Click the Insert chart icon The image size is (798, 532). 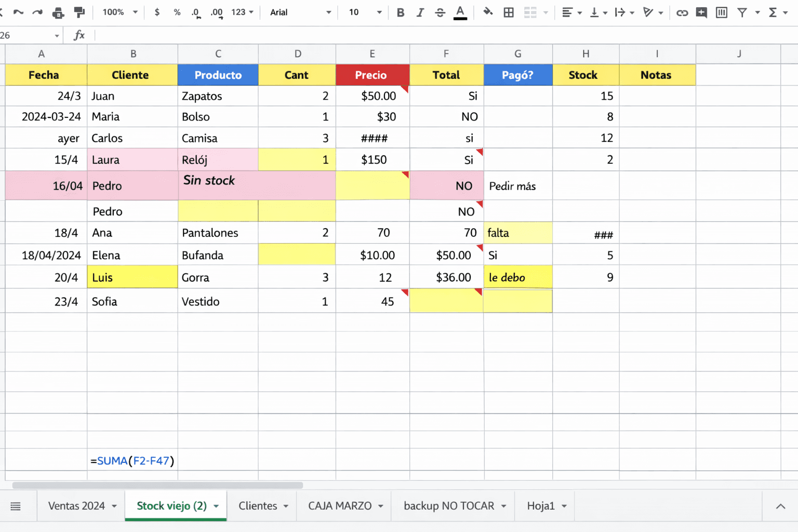pyautogui.click(x=721, y=12)
